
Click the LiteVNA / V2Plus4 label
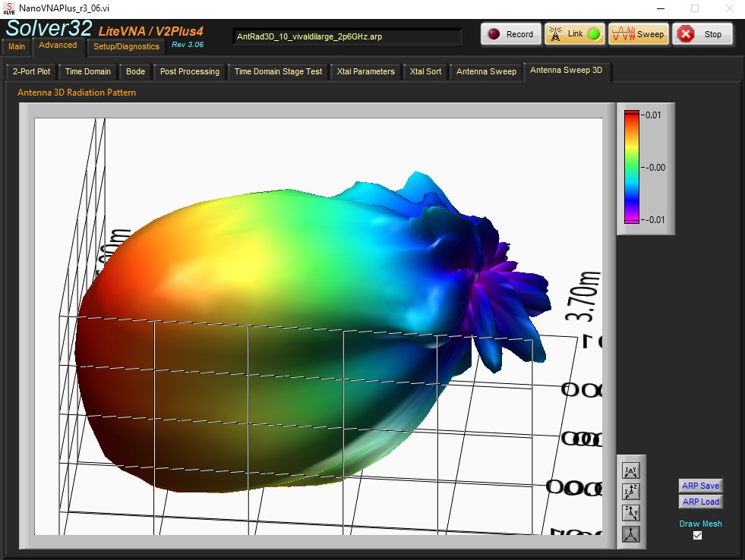click(151, 31)
